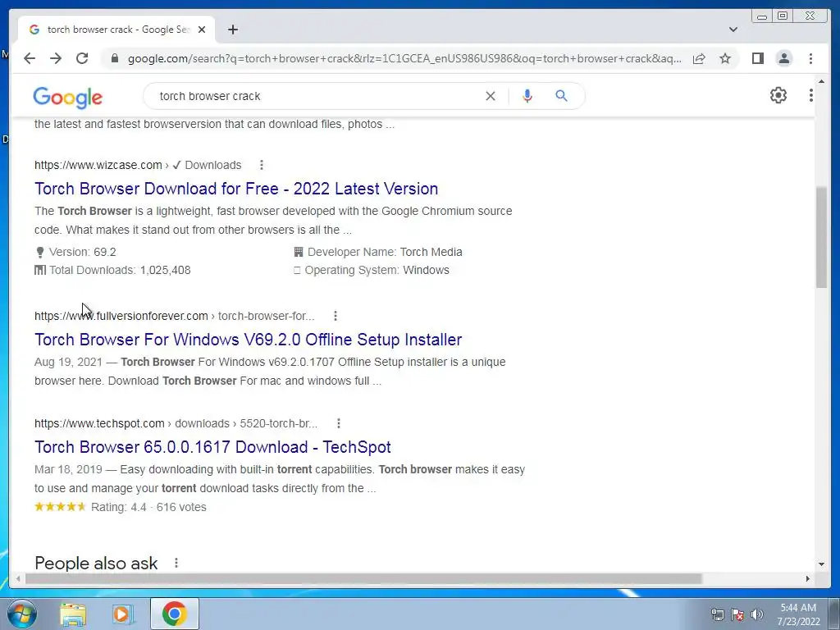This screenshot has height=630, width=840.
Task: Reload the current page
Action: pos(82,58)
